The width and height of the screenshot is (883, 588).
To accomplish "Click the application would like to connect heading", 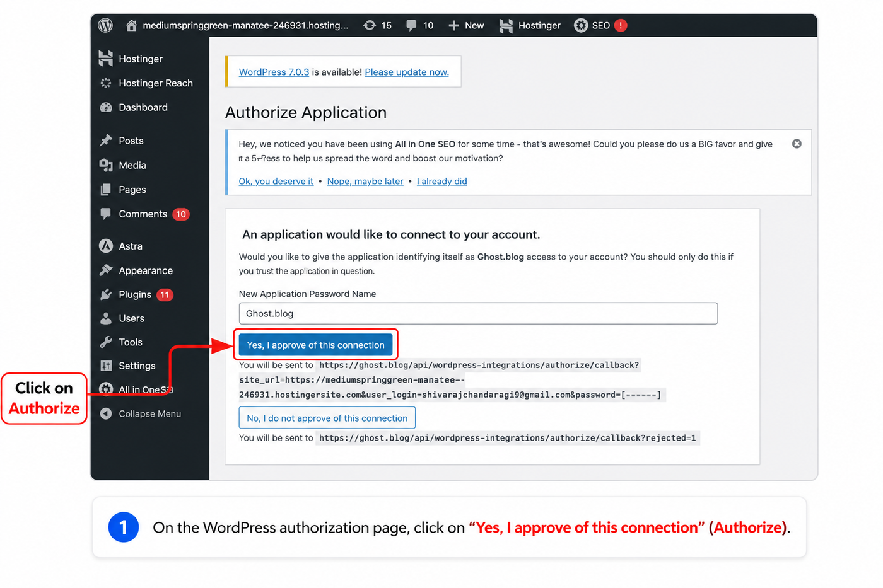I will click(391, 234).
